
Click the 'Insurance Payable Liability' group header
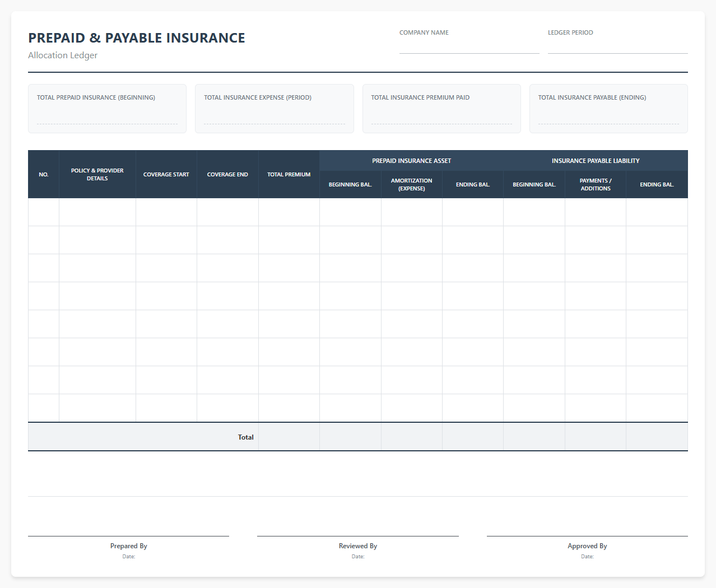[x=596, y=161]
